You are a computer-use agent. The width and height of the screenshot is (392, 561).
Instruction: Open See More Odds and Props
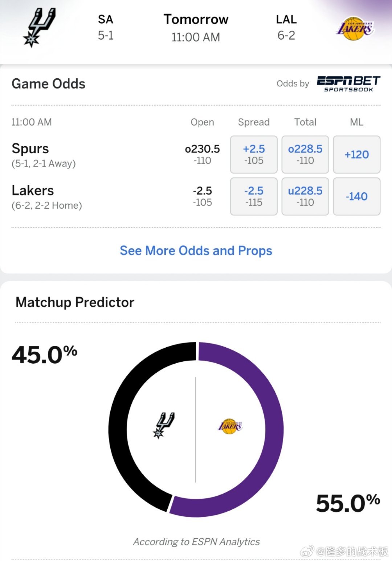[x=196, y=250]
